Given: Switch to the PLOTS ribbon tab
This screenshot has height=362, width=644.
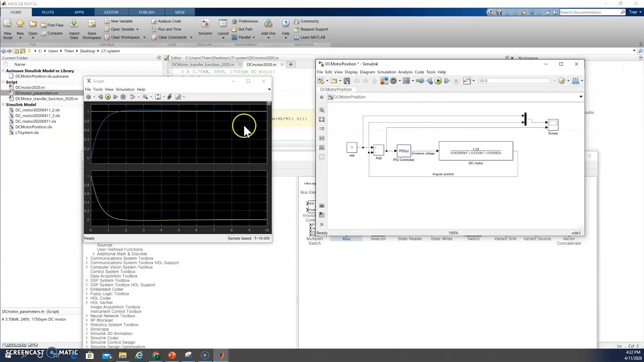Looking at the screenshot, I should [x=48, y=12].
